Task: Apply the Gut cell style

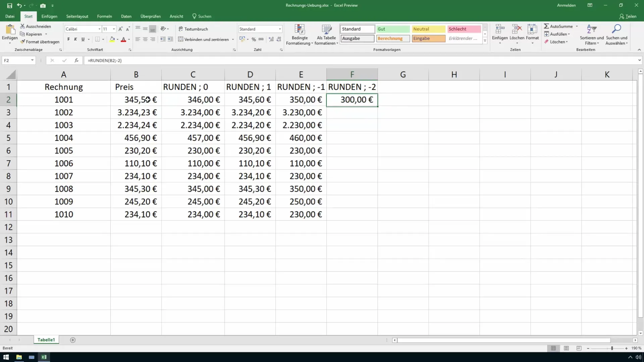Action: tap(393, 29)
